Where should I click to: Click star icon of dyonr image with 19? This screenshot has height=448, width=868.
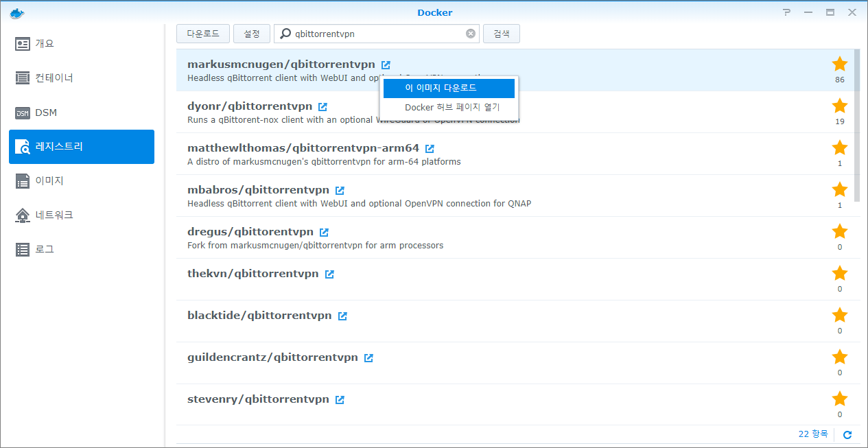coord(840,106)
